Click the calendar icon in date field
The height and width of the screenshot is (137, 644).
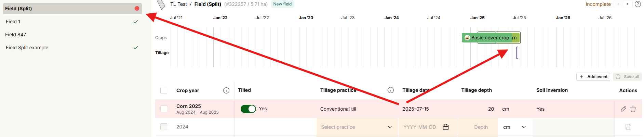[446, 127]
